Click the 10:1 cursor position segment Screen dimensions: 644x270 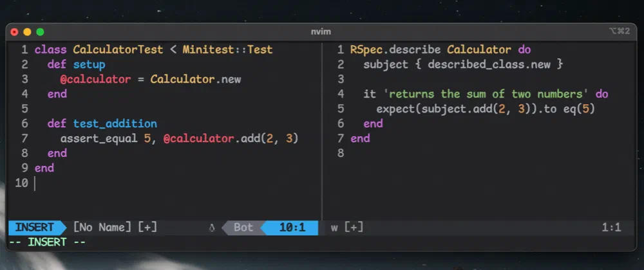(292, 228)
